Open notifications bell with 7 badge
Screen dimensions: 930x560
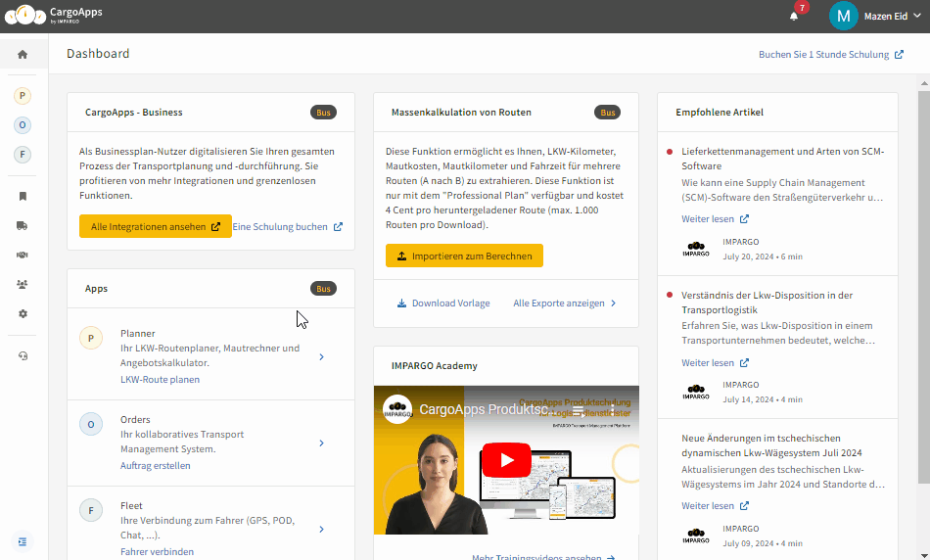pyautogui.click(x=794, y=16)
